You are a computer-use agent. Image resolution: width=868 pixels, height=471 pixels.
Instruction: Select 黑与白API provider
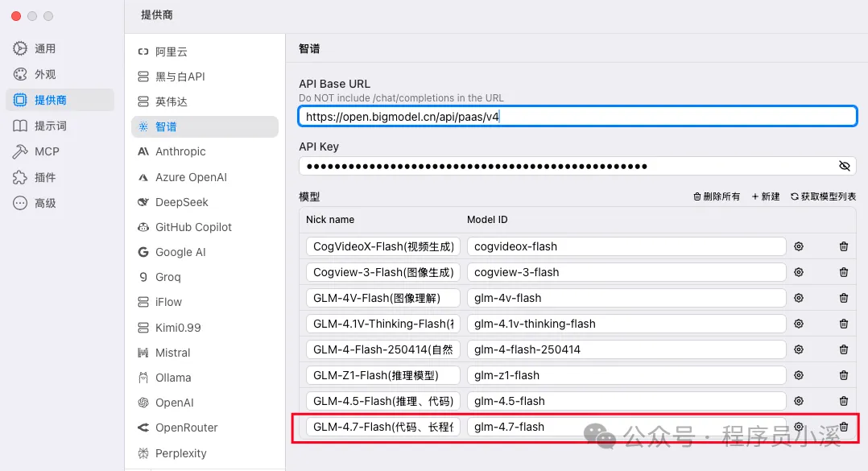click(x=205, y=76)
